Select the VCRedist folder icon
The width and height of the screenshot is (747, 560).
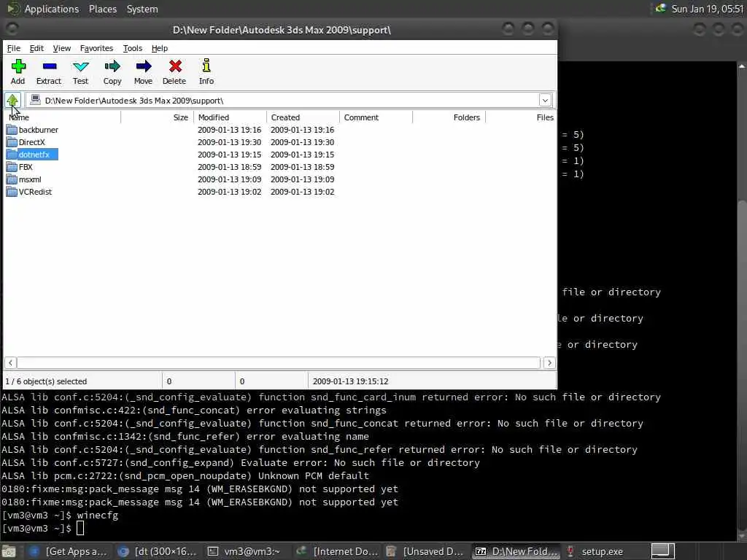tap(12, 192)
